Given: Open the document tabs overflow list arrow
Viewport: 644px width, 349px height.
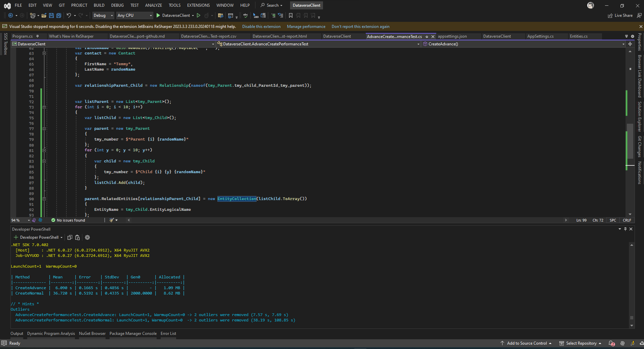Looking at the screenshot, I should tap(627, 36).
